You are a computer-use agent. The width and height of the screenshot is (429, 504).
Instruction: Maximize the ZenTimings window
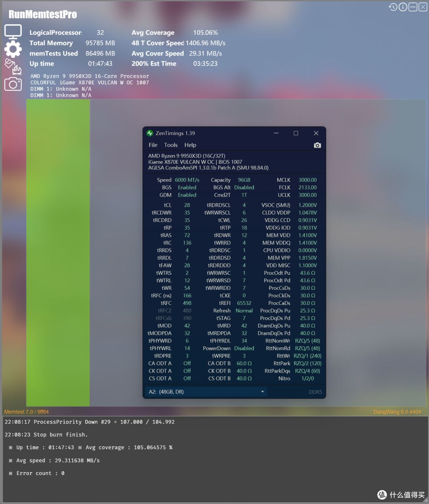296,133
